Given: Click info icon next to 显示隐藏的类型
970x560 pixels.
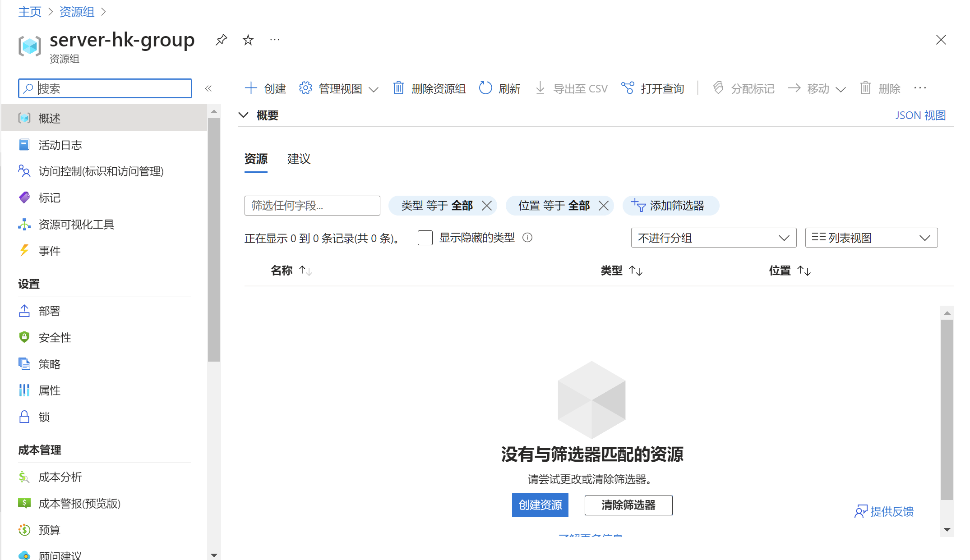Looking at the screenshot, I should (x=527, y=238).
